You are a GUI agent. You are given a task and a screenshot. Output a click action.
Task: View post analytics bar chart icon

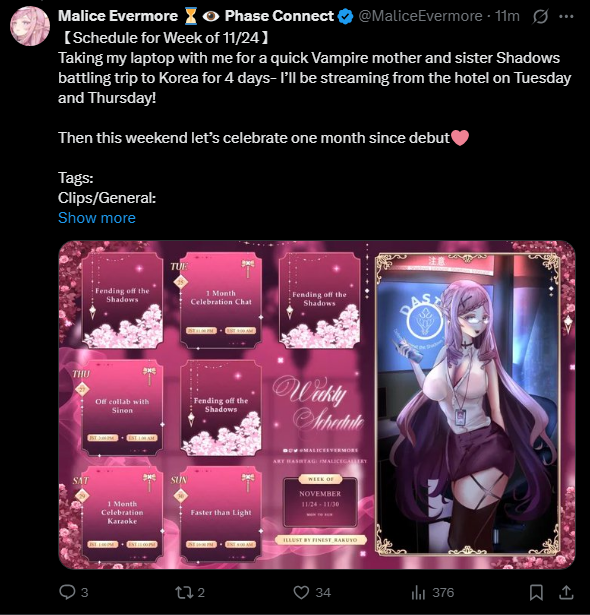(418, 592)
